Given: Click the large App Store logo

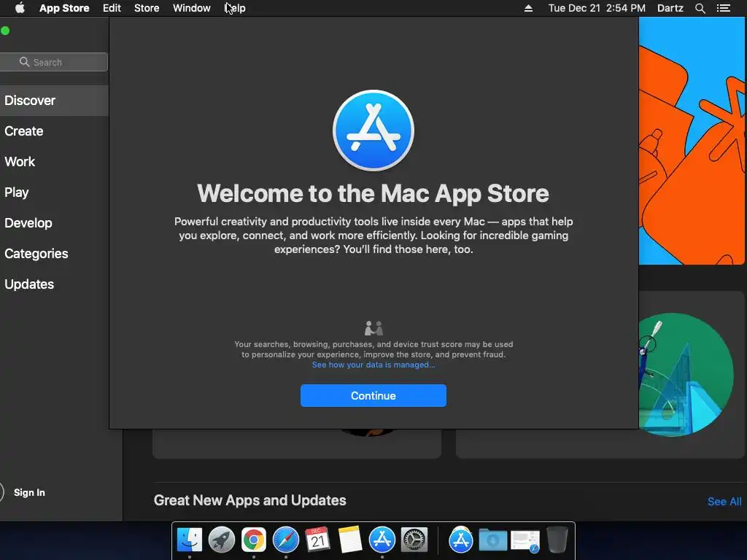Looking at the screenshot, I should click(373, 131).
